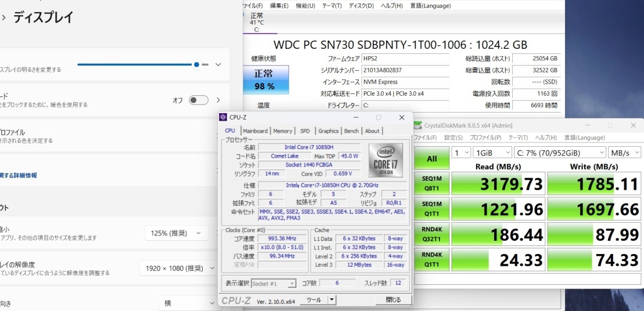
Task: Click the All benchmark button
Action: click(431, 158)
